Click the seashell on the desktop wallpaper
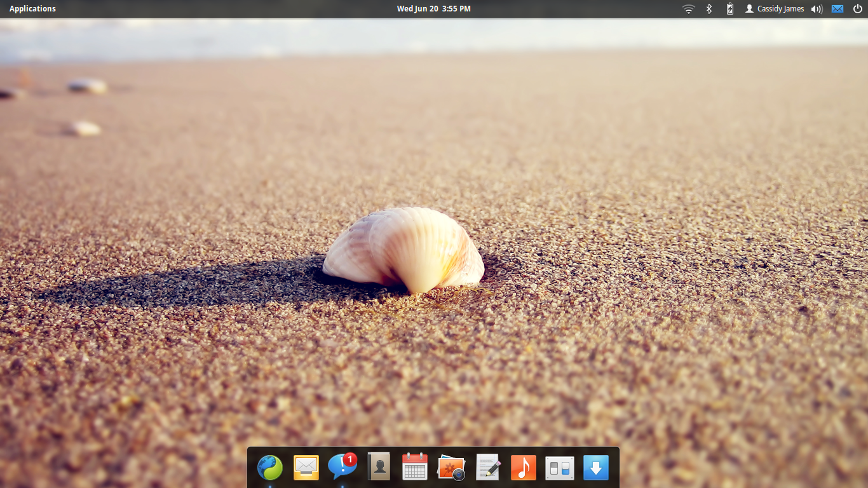Viewport: 868px width, 488px height. click(404, 249)
